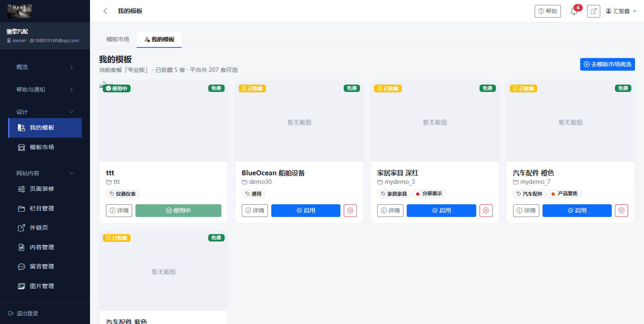Open 内容管理 in the sidebar
644x324 pixels.
(45, 247)
